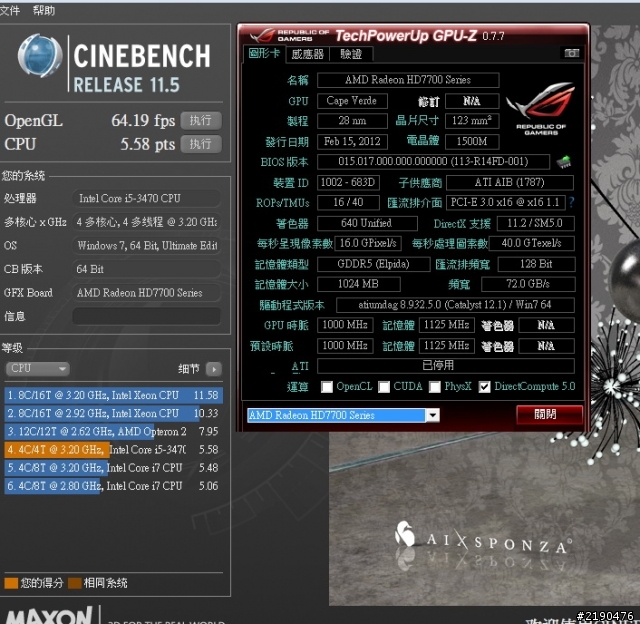The height and width of the screenshot is (624, 640).
Task: Click the CB version 64 Bit field
Action: [x=147, y=269]
